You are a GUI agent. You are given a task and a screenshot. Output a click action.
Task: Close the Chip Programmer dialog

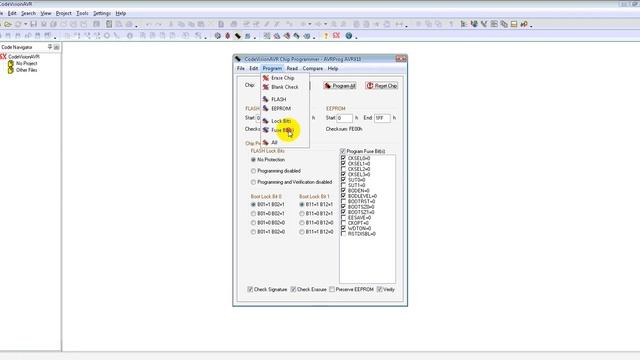pos(401,59)
